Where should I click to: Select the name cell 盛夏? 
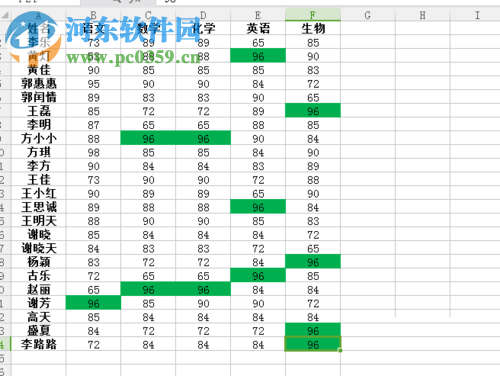click(39, 331)
